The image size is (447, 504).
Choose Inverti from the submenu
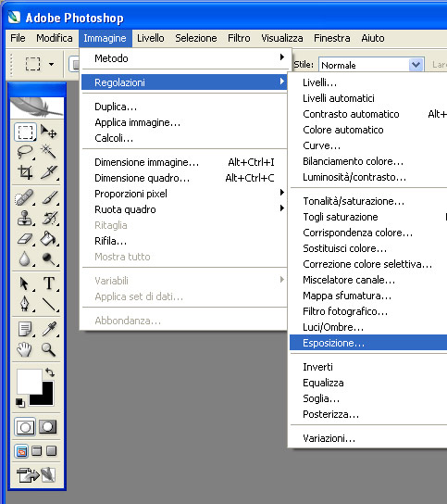click(x=368, y=367)
